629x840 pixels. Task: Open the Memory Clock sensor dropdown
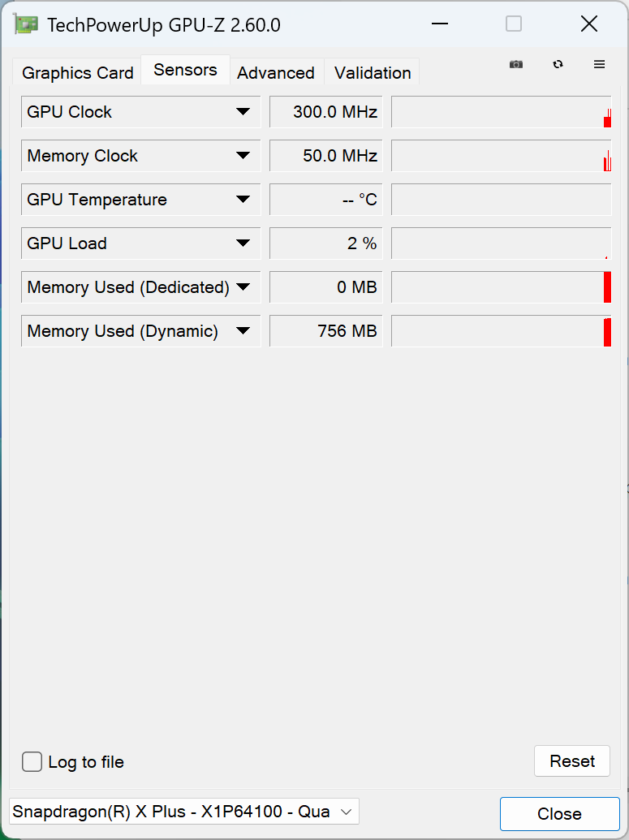coord(243,156)
